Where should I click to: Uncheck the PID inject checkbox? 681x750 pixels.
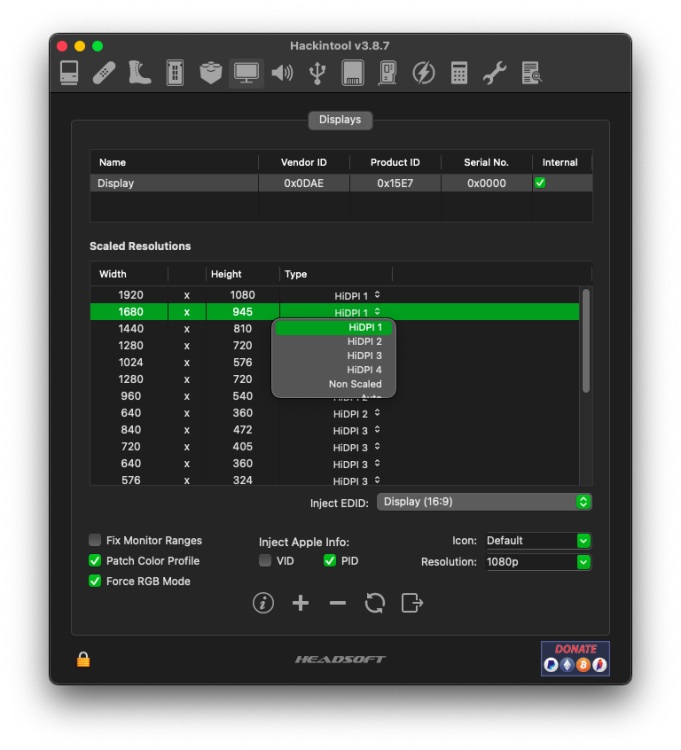pos(330,561)
